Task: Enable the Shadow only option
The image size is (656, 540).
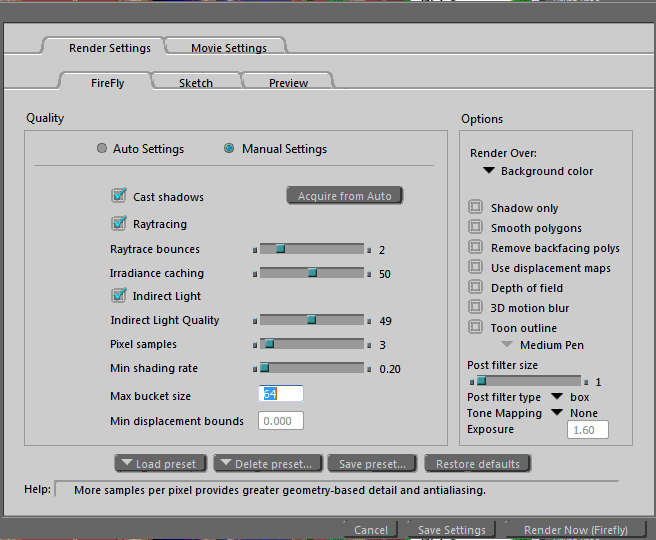Action: point(476,208)
